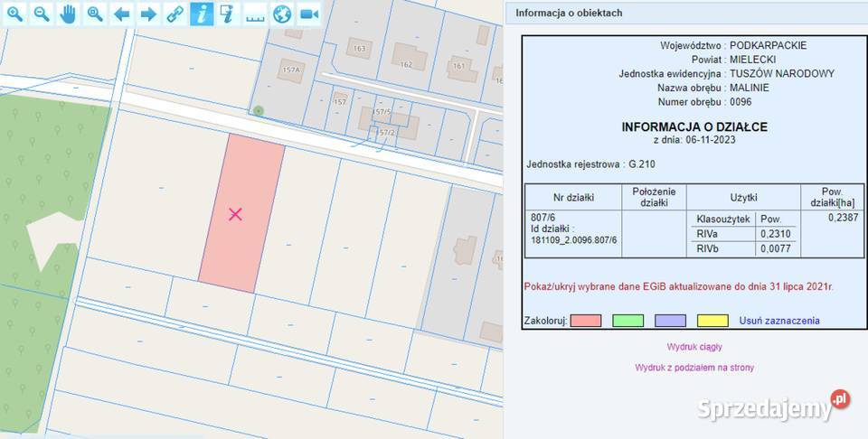
Task: Click the 'MIELECKI' county value
Action: [x=752, y=60]
